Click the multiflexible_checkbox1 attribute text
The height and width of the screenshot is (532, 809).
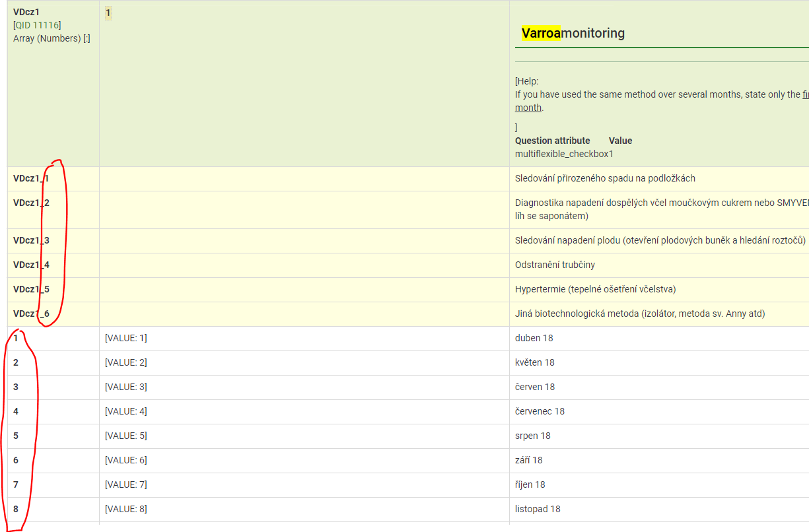point(564,154)
